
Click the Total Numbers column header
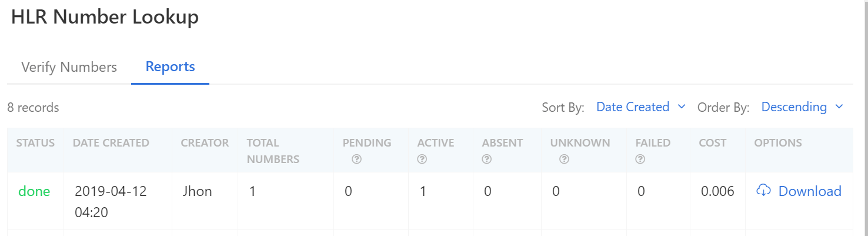(x=273, y=151)
